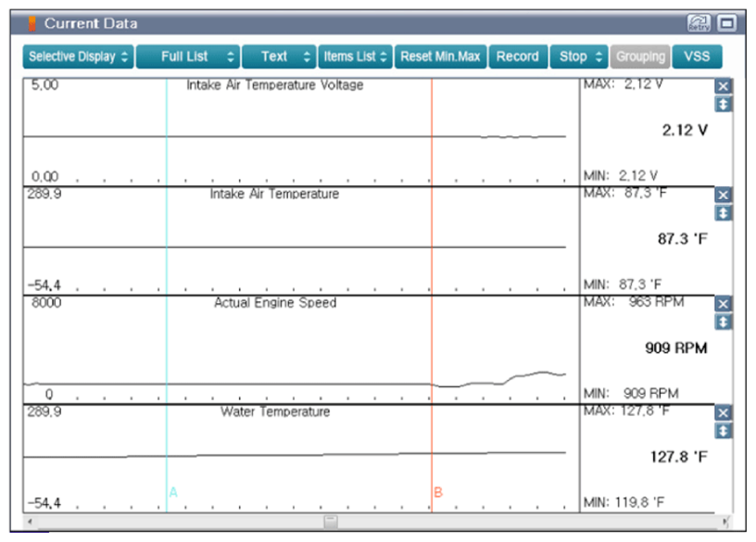Expand the Intake Air Temperature graph height
This screenshot has width=756, height=542.
point(724,212)
